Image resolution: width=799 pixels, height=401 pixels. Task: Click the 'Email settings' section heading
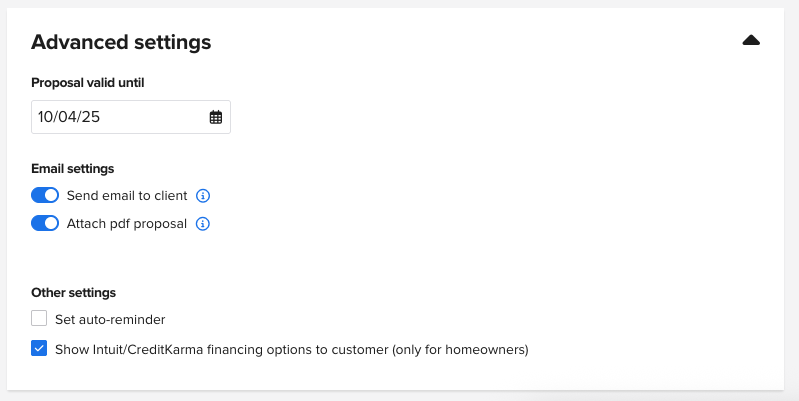(72, 168)
